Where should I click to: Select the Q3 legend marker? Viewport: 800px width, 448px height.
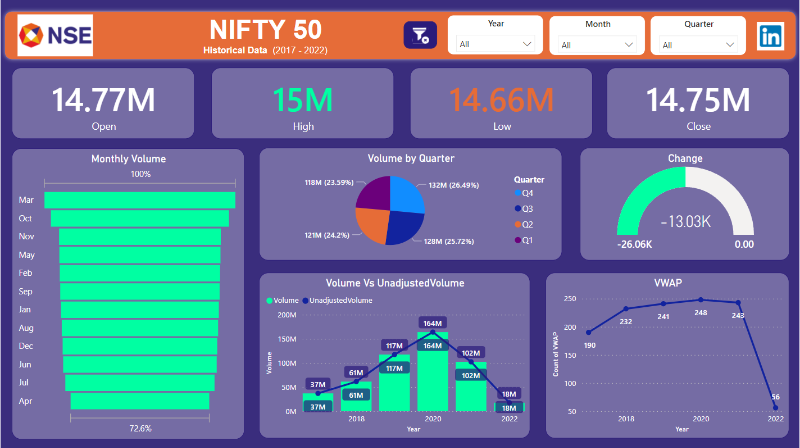(516, 208)
